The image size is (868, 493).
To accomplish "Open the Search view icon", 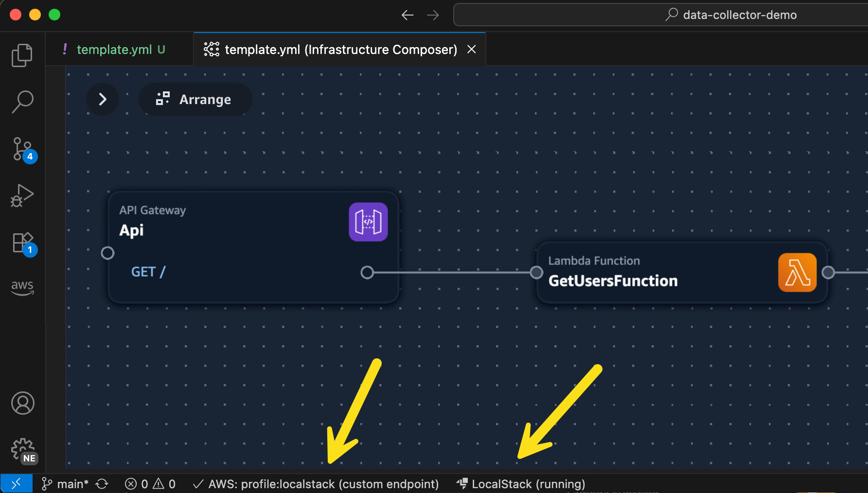I will point(22,102).
